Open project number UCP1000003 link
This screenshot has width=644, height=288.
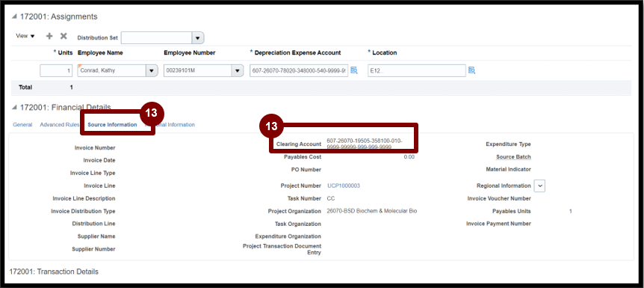[x=344, y=186]
